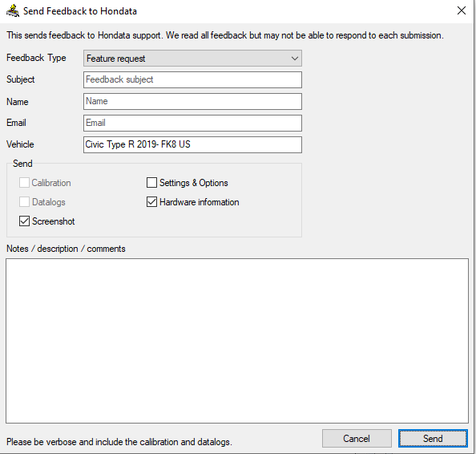Viewport: 476px width, 454px height.
Task: Click the 'Name' field label
Action: click(x=18, y=102)
